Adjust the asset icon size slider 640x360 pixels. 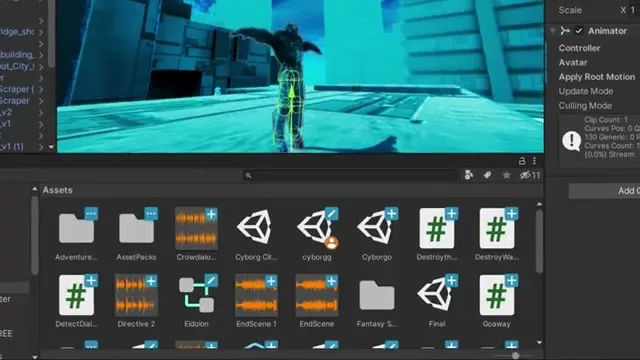coord(516,356)
